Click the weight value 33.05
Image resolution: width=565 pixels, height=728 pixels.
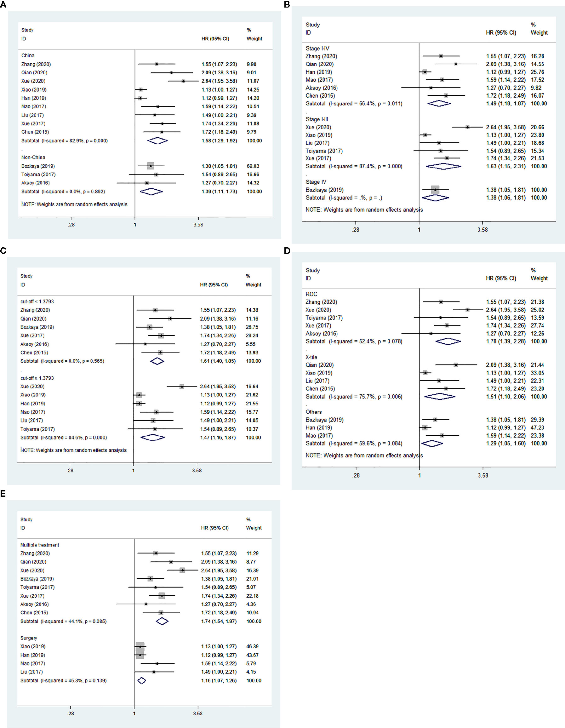point(537,373)
